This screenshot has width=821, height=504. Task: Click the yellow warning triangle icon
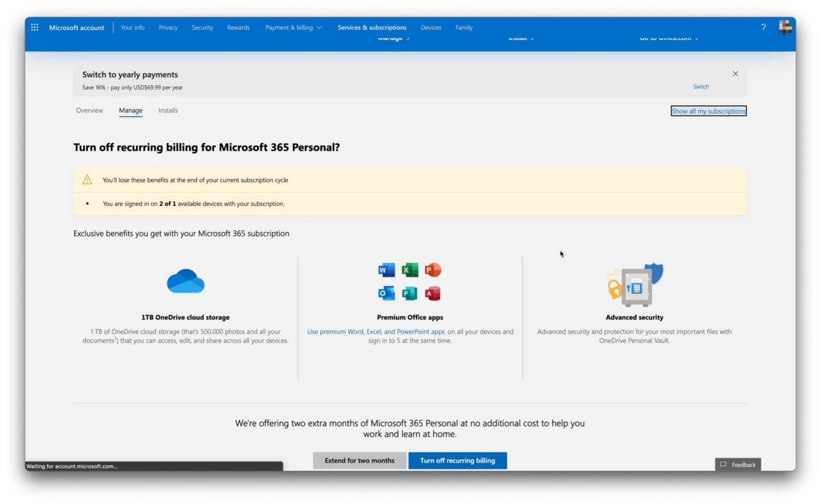[87, 180]
